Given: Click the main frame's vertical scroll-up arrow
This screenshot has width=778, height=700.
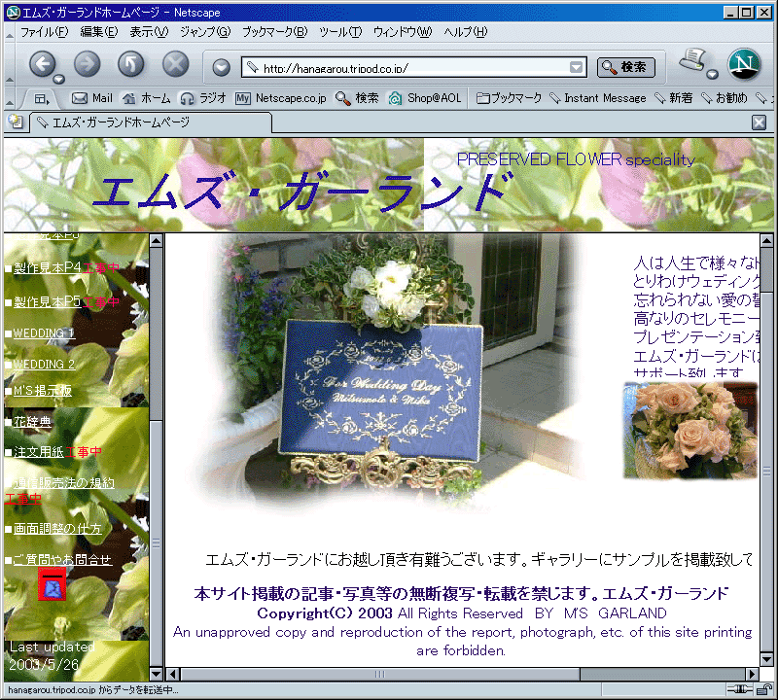Looking at the screenshot, I should click(766, 241).
